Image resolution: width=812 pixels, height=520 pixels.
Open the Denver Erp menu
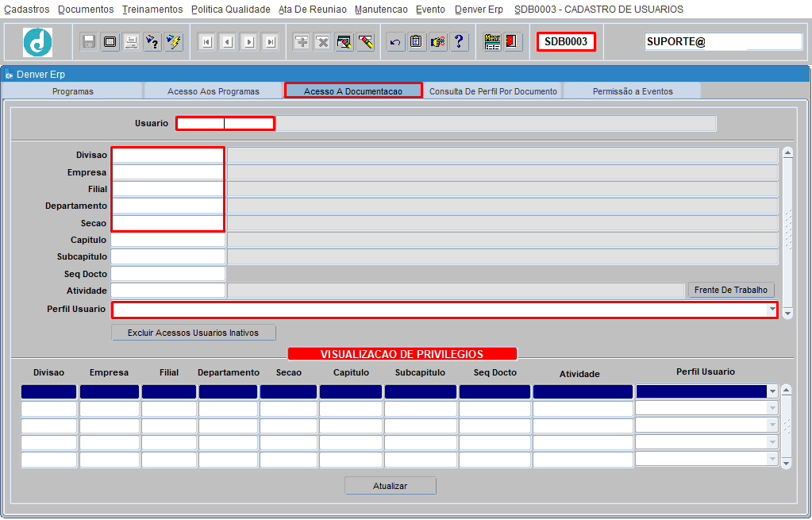[x=479, y=10]
